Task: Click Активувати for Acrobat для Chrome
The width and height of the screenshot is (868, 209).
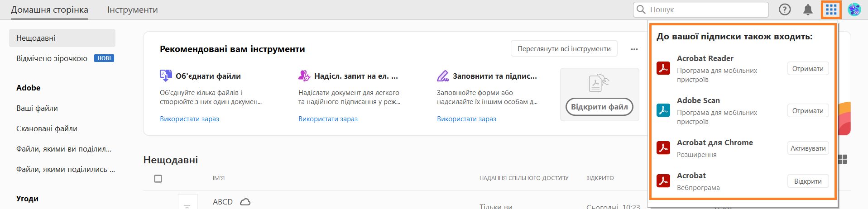Action: 808,148
